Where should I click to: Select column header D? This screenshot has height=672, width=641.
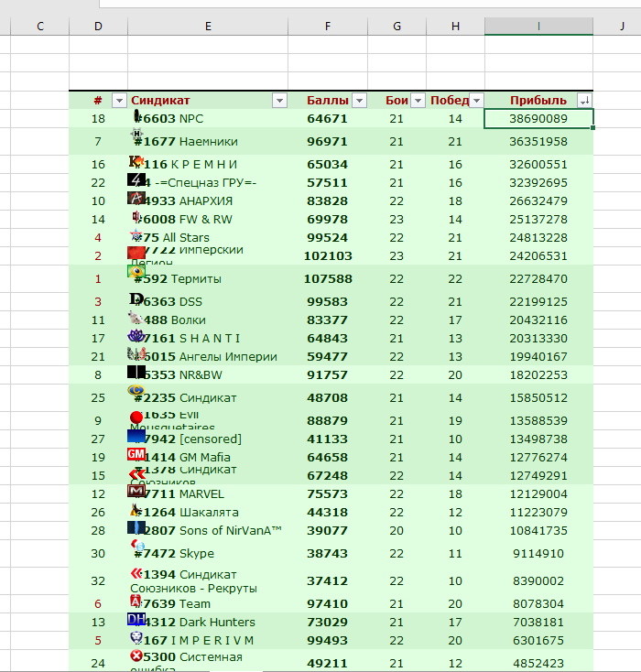pos(98,27)
